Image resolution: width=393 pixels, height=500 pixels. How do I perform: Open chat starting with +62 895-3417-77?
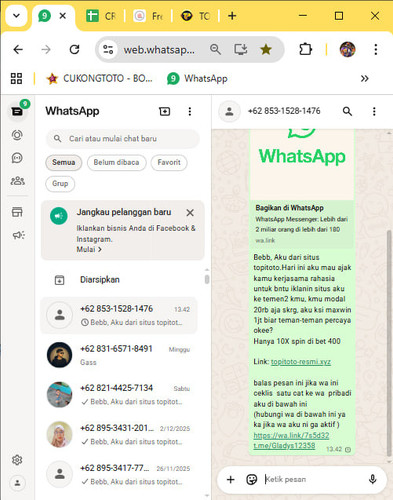click(119, 474)
